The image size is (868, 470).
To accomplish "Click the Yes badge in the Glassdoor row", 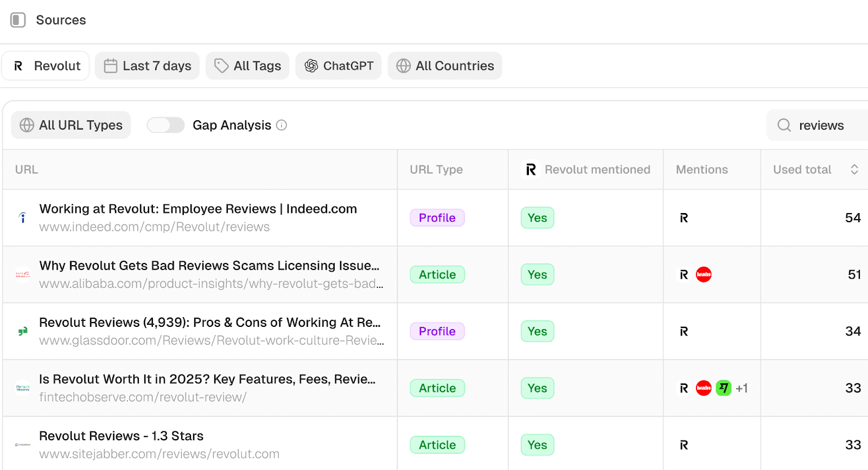I will (x=538, y=331).
